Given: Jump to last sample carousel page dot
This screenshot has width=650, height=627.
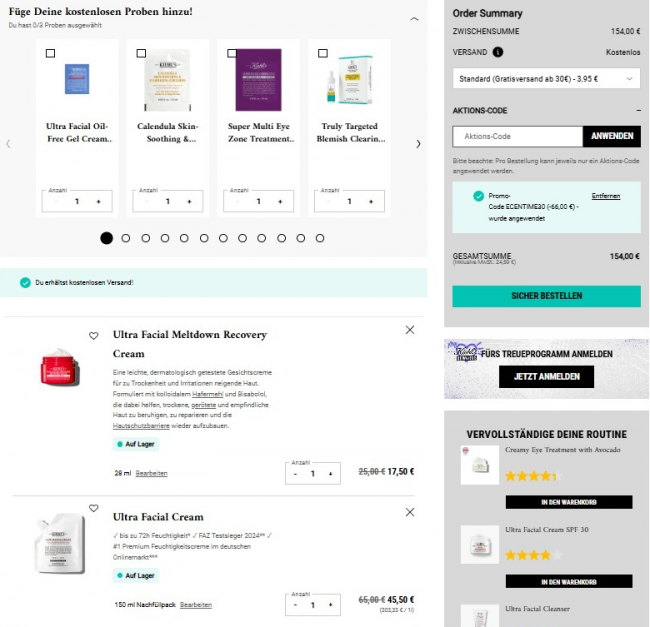Looking at the screenshot, I should pyautogui.click(x=320, y=238).
